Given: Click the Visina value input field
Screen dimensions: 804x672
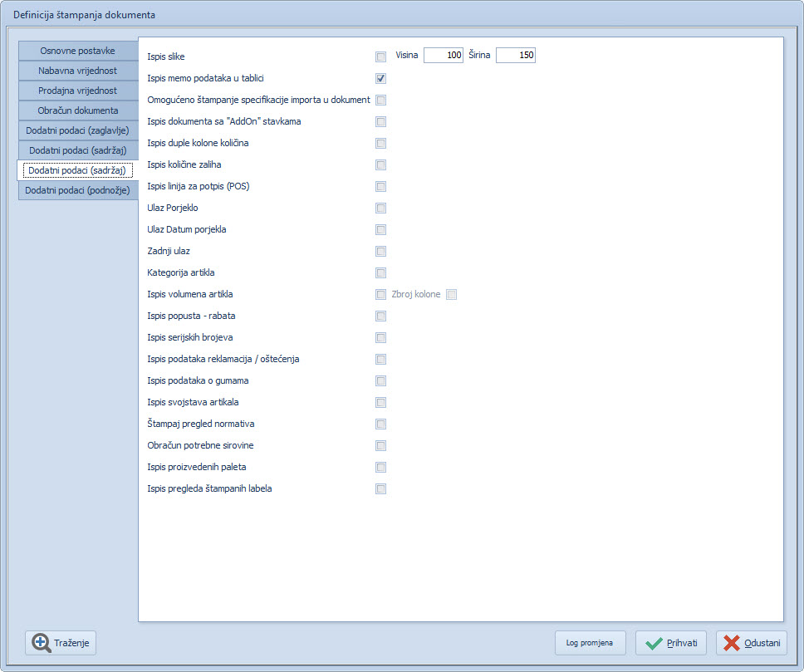Looking at the screenshot, I should pos(443,56).
